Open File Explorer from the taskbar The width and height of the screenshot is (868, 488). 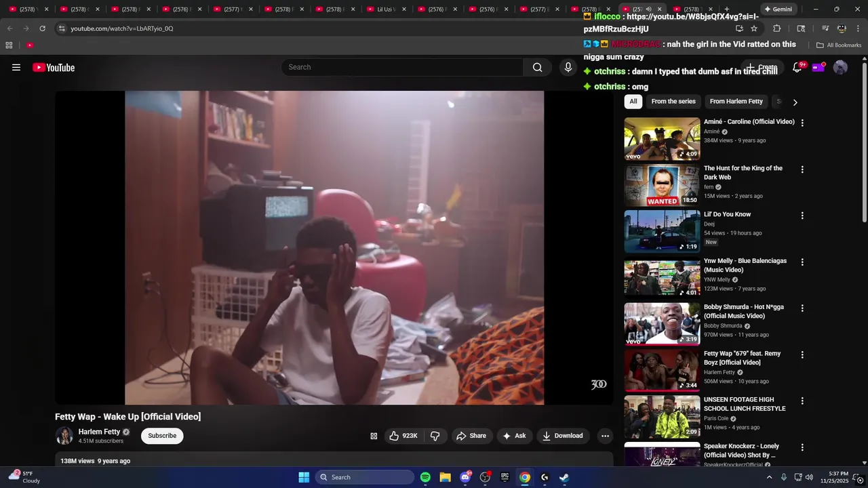[x=445, y=477]
